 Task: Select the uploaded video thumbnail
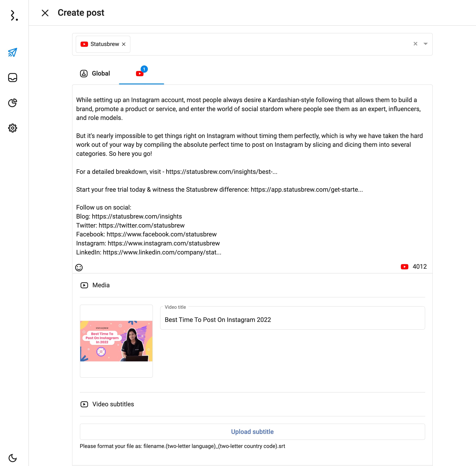tap(116, 341)
